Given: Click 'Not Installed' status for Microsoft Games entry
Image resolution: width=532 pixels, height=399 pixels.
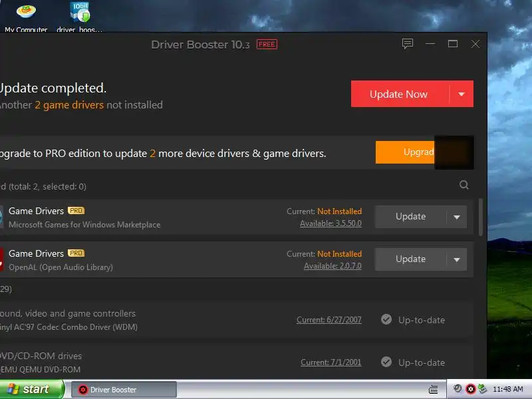Looking at the screenshot, I should 339,211.
